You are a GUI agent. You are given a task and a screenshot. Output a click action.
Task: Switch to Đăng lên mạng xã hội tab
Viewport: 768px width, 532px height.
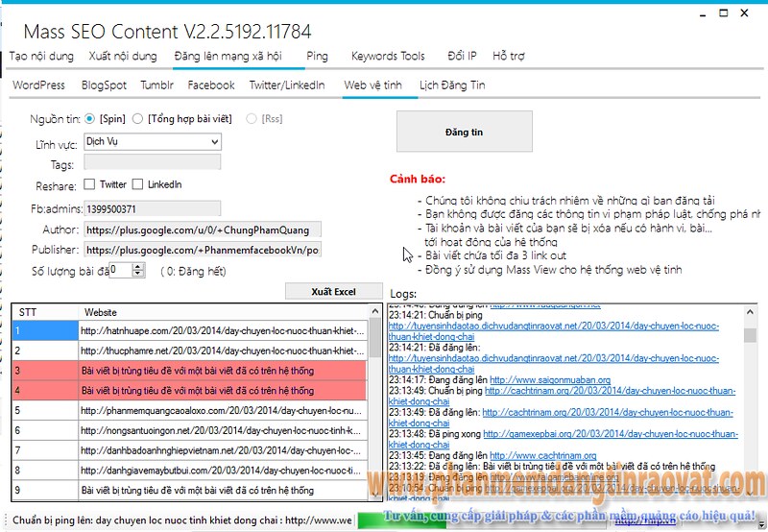(x=228, y=57)
